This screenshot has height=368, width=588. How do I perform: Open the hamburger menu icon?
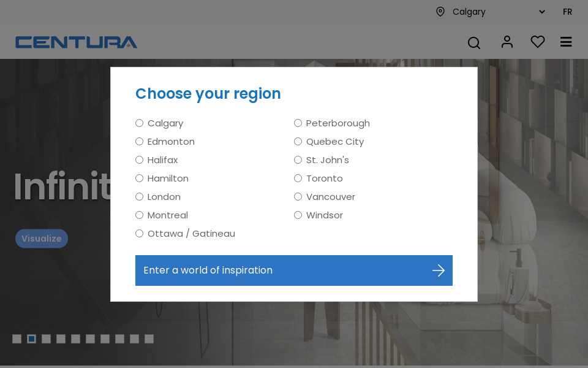click(x=565, y=42)
